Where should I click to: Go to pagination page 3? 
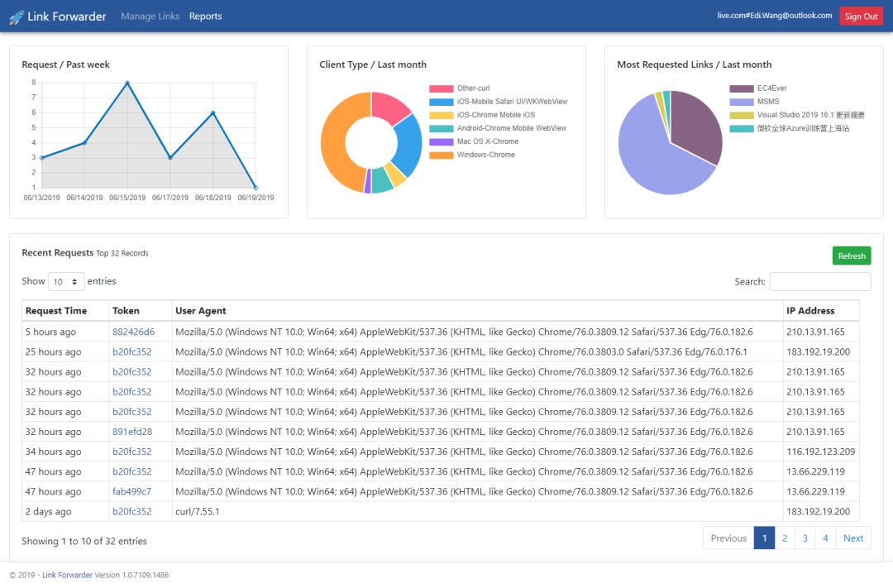click(805, 538)
